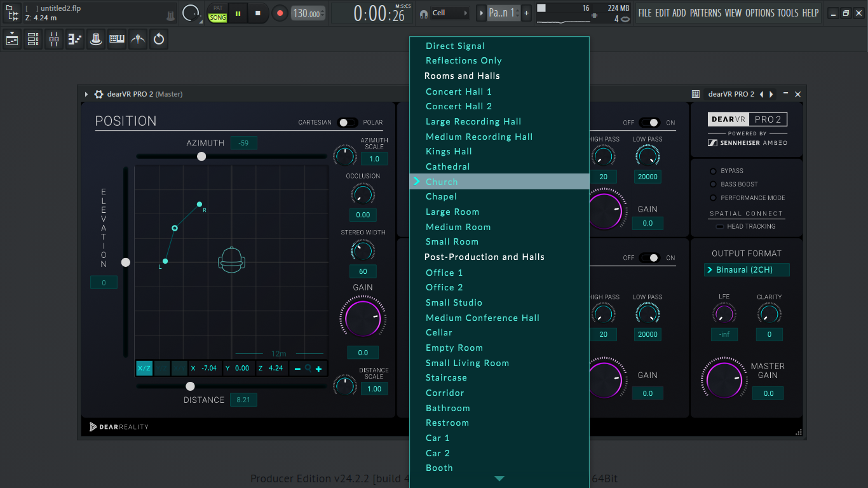Click the Azimuth slider handle
Viewport: 868px width, 488px height.
tap(201, 156)
